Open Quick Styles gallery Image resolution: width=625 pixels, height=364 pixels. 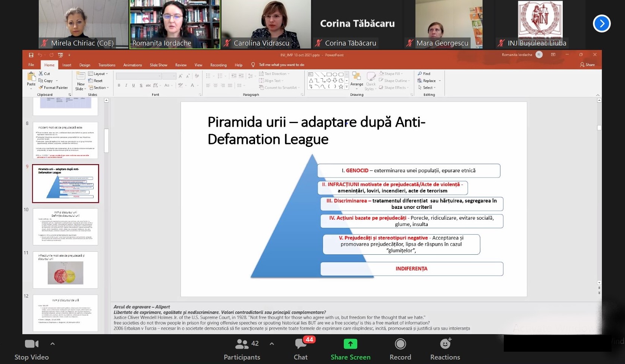tap(371, 81)
